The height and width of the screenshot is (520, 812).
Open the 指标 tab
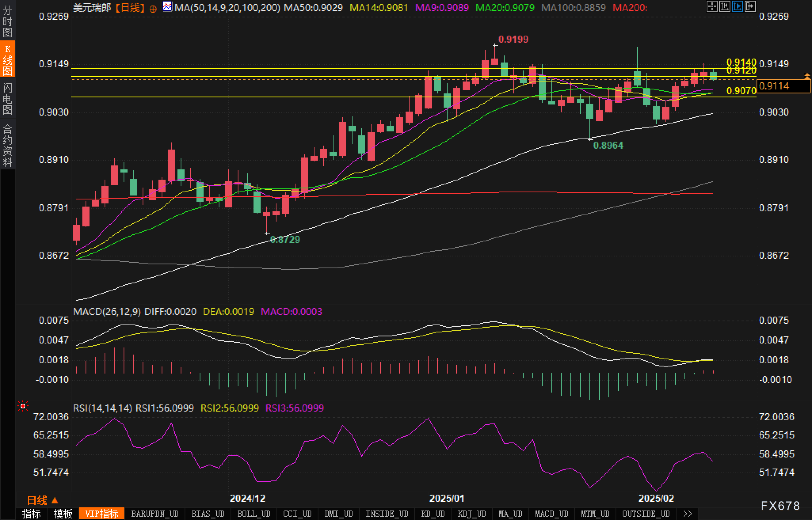(x=31, y=514)
